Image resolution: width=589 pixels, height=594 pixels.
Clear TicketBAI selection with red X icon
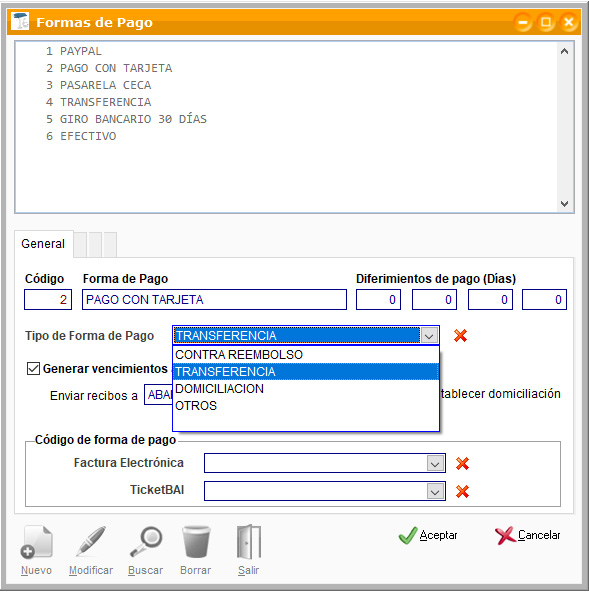click(x=462, y=492)
